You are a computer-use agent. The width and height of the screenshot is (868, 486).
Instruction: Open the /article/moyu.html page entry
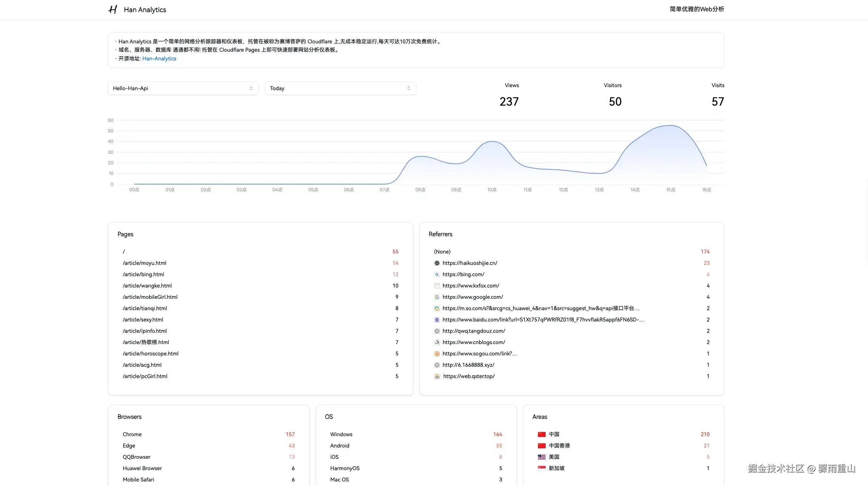(145, 263)
